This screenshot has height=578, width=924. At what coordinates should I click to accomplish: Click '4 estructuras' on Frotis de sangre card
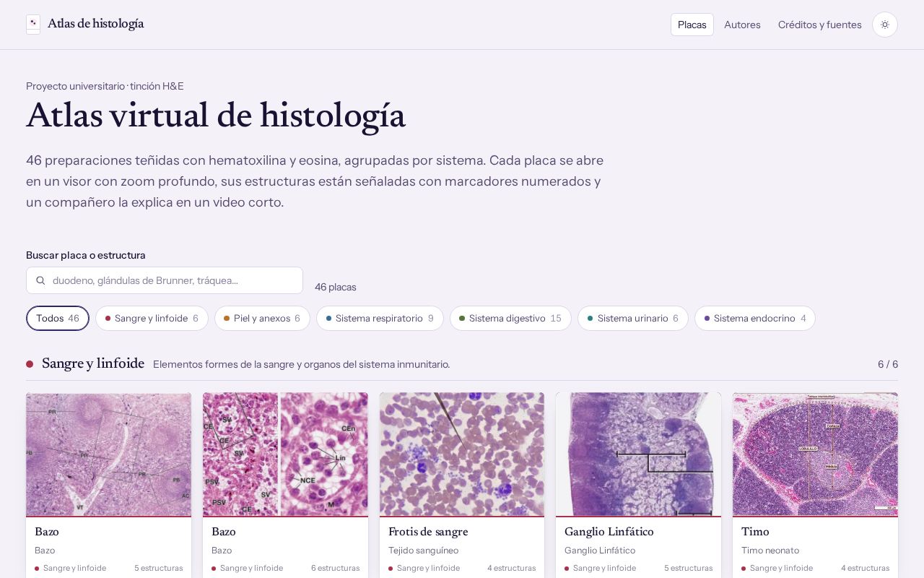(512, 568)
